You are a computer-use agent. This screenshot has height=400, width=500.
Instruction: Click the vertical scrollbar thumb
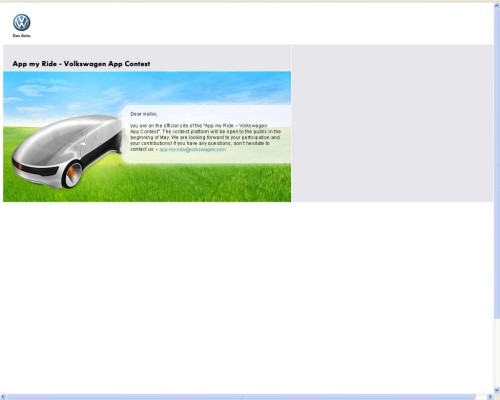coord(497,163)
